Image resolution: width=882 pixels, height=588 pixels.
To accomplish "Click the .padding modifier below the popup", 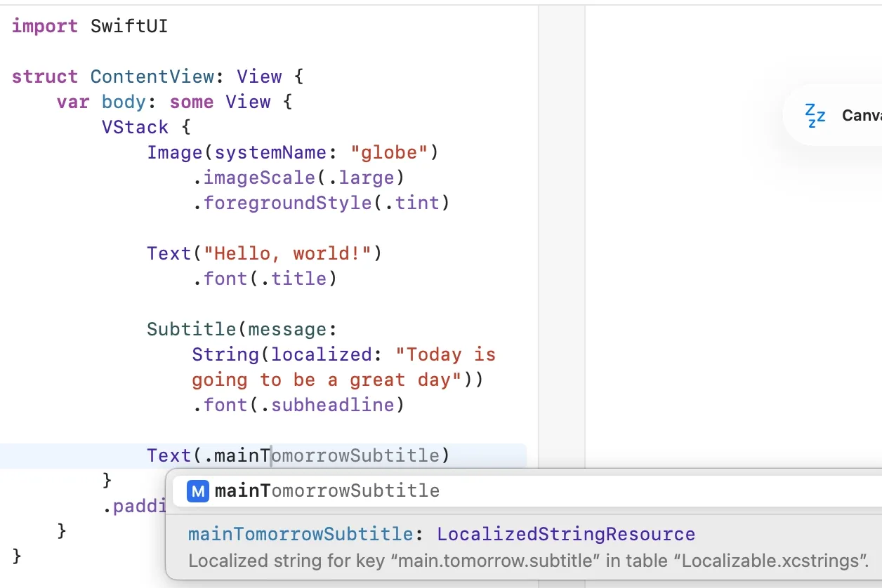I will [x=138, y=506].
